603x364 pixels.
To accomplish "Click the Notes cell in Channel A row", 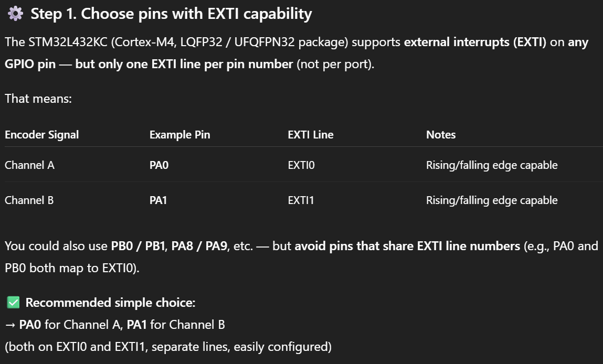I will (492, 165).
